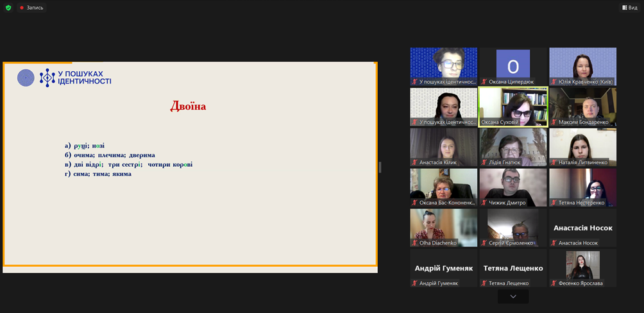
Task: Select the Анастасія Носок participant tile
Action: pos(582,228)
